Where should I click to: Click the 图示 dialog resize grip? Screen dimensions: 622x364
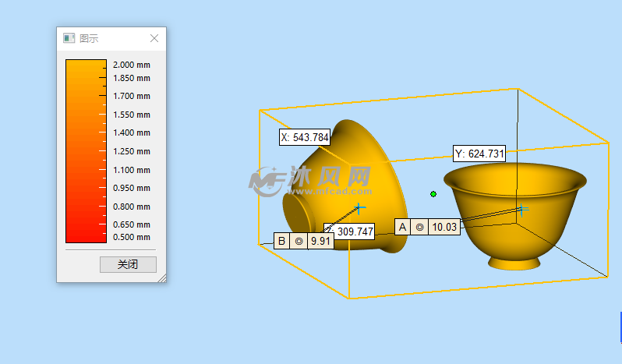pyautogui.click(x=161, y=277)
